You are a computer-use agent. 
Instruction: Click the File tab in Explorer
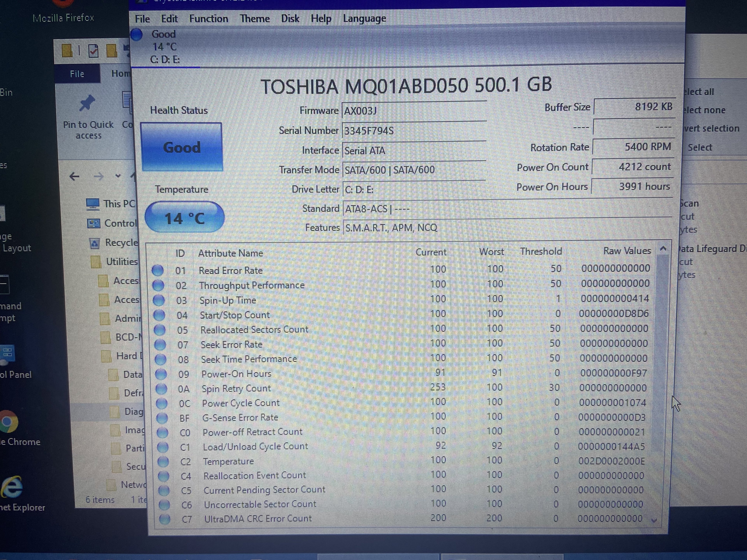tap(77, 74)
